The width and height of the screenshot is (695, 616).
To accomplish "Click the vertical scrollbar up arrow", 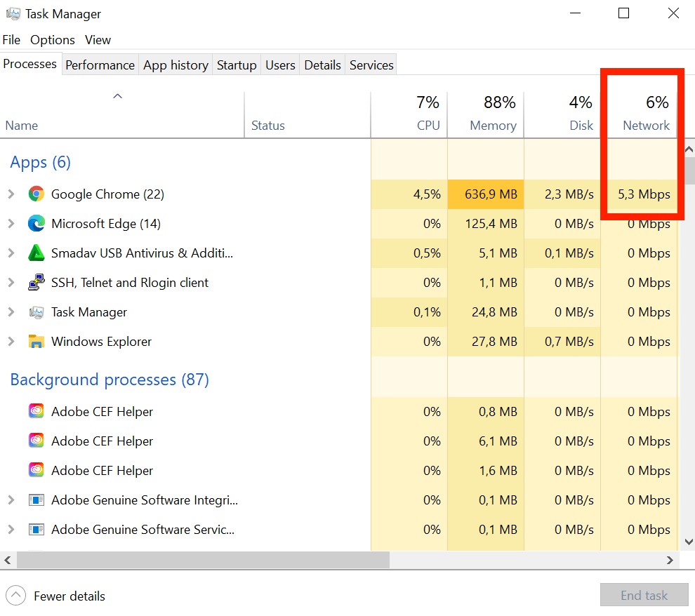I will [689, 149].
